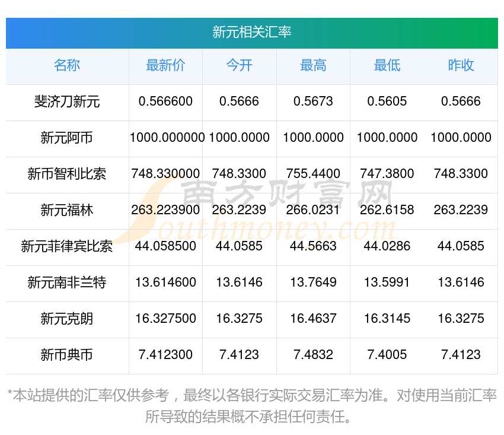Image resolution: width=504 pixels, height=435 pixels.
Task: Select latest price 263.223900
Action: (165, 210)
